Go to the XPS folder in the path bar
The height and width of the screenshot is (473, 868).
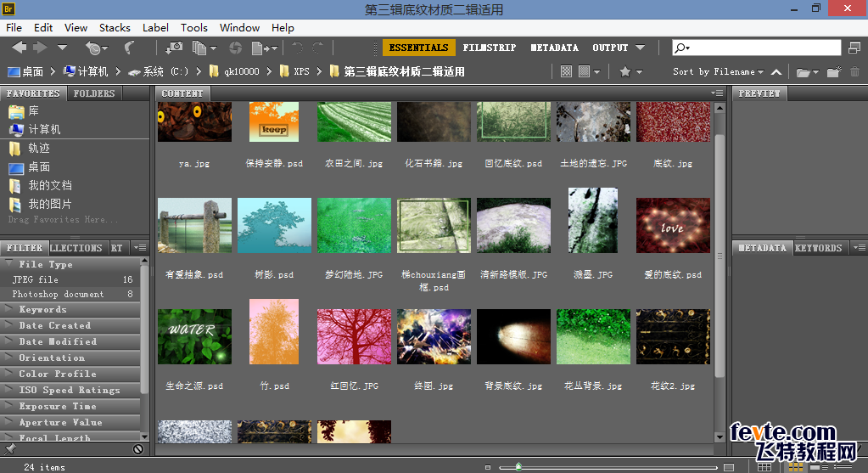[301, 72]
